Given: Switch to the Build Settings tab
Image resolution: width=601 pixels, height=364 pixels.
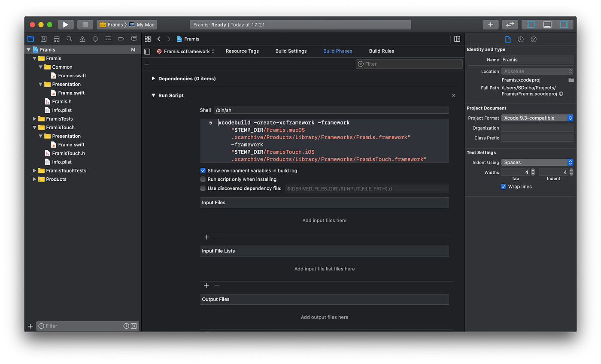Looking at the screenshot, I should pyautogui.click(x=291, y=51).
